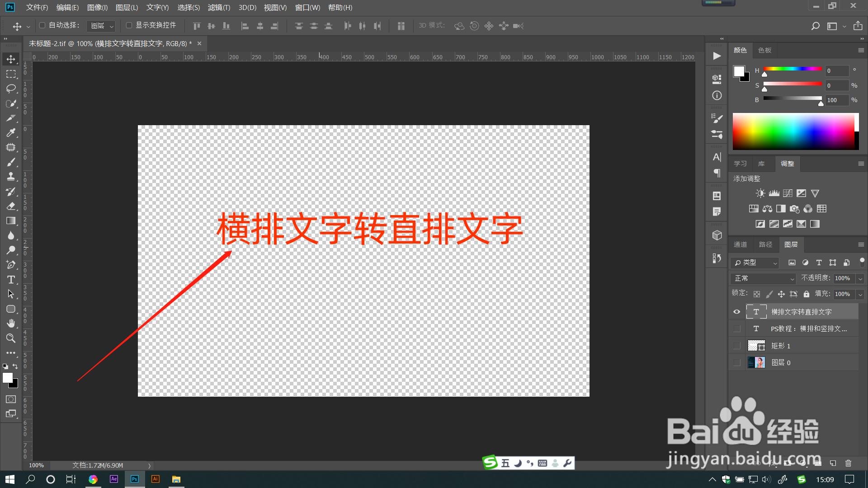Select the Horizontal Type tool
Image resolution: width=868 pixels, height=488 pixels.
pyautogui.click(x=11, y=280)
